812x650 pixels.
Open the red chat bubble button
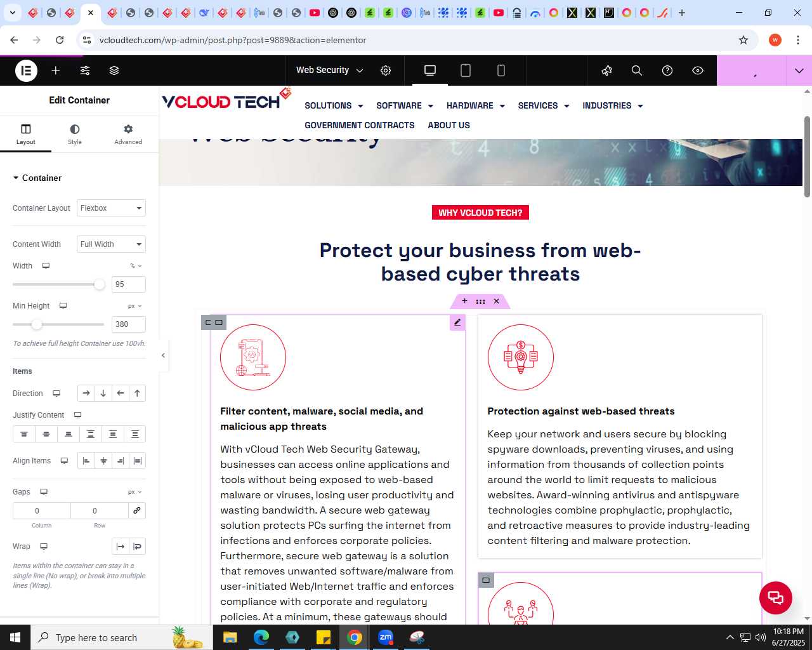(x=776, y=597)
